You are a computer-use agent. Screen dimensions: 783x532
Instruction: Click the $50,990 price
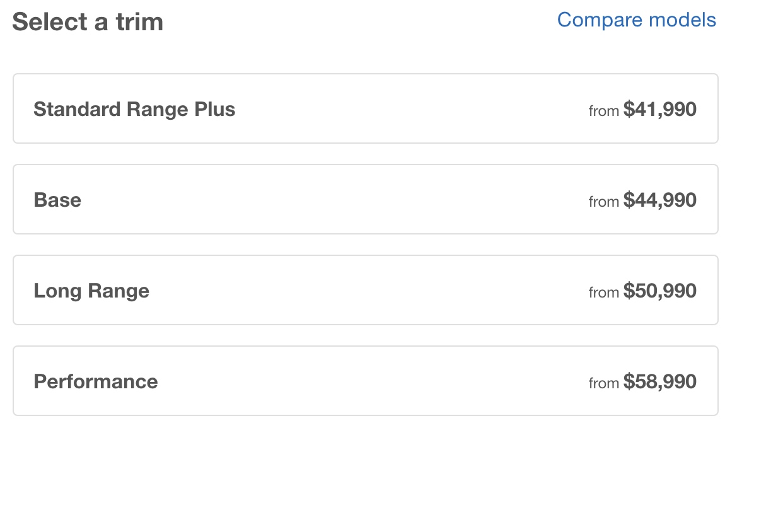tap(659, 291)
